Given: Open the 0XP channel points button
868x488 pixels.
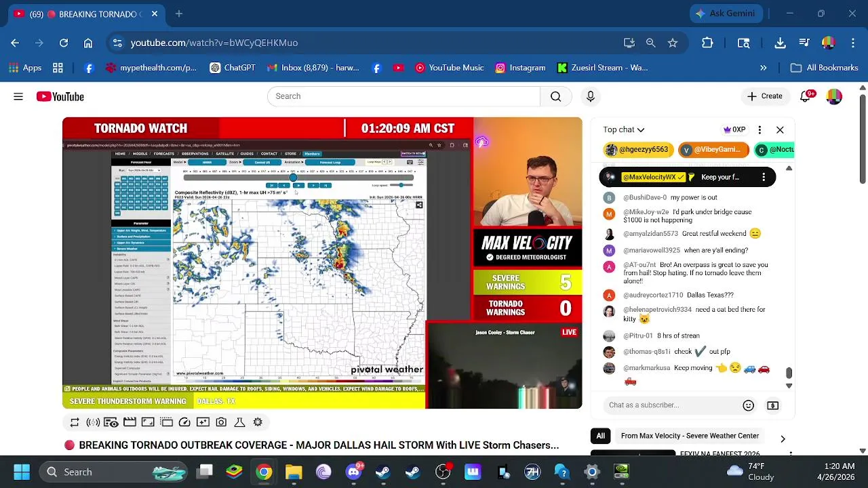Looking at the screenshot, I should click(734, 129).
